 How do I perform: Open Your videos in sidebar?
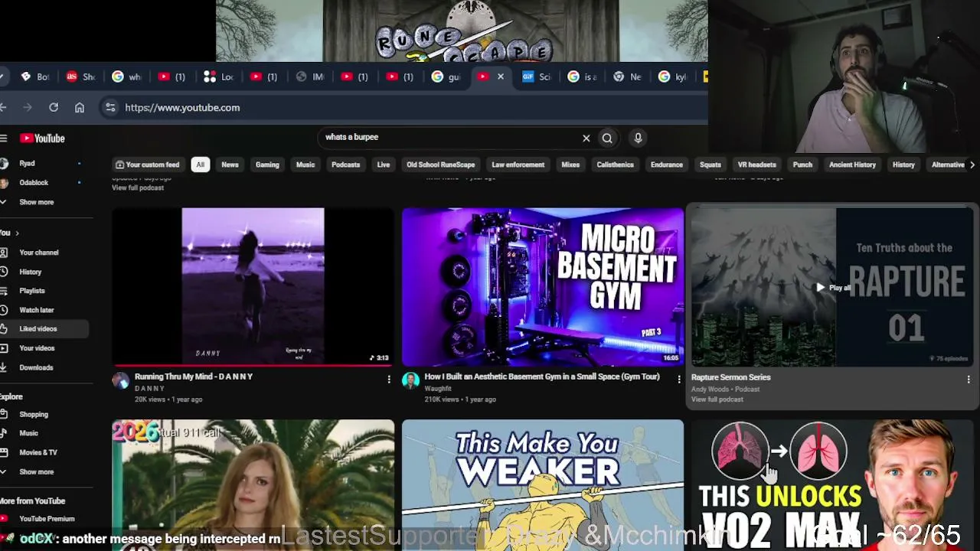[x=37, y=348]
